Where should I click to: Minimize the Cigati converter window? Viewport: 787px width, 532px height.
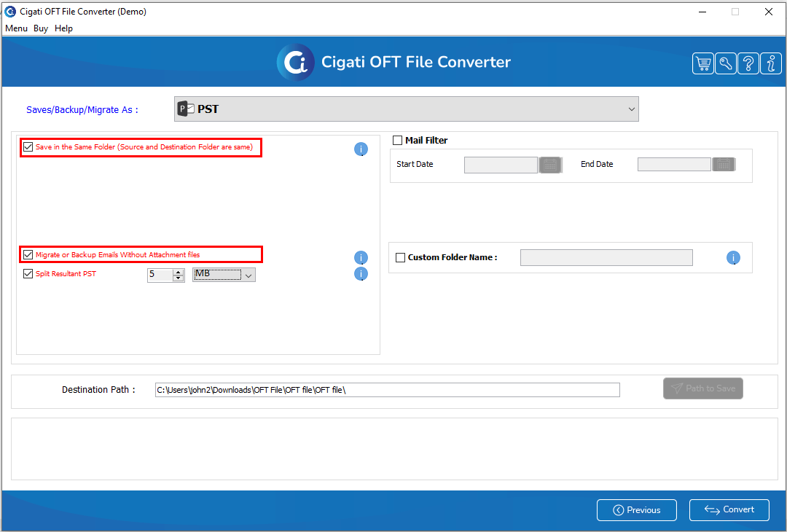(702, 12)
